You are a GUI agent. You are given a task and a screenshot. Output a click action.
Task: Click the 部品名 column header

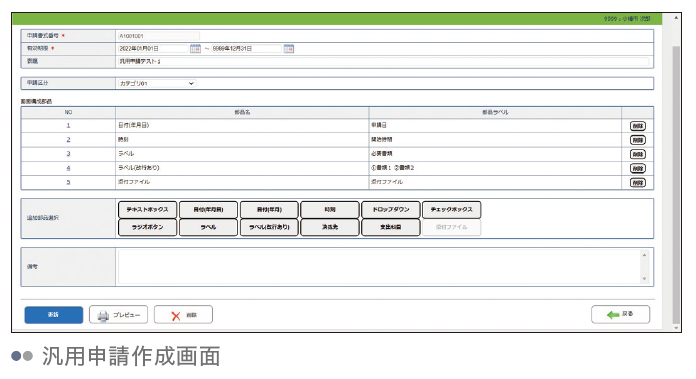click(x=242, y=113)
